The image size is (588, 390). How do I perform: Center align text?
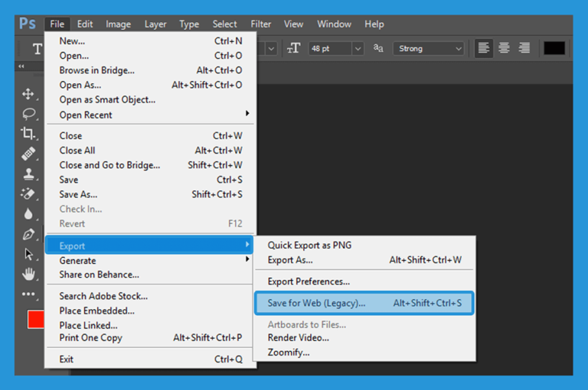click(x=504, y=48)
